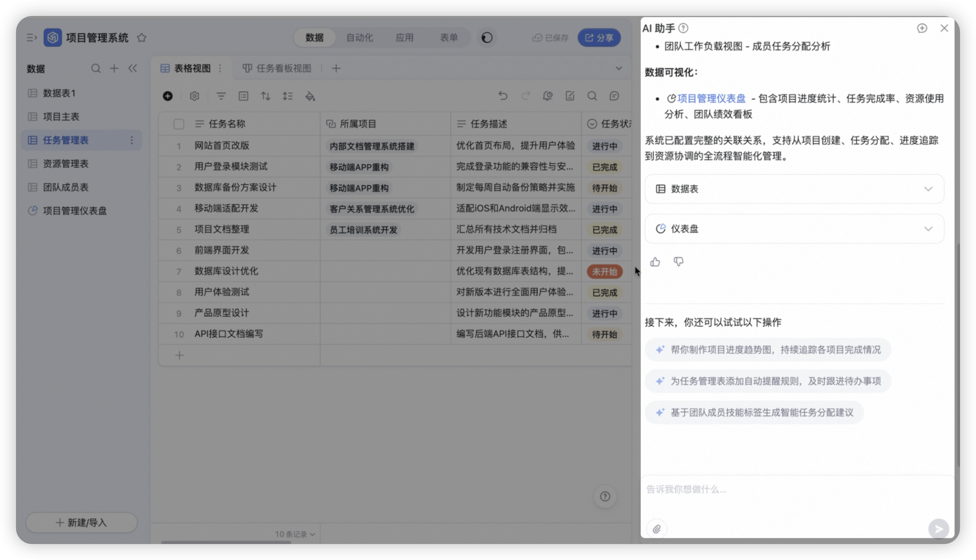Screen dimensions: 976x560
Task: Add a new view with plus tab
Action: [336, 68]
